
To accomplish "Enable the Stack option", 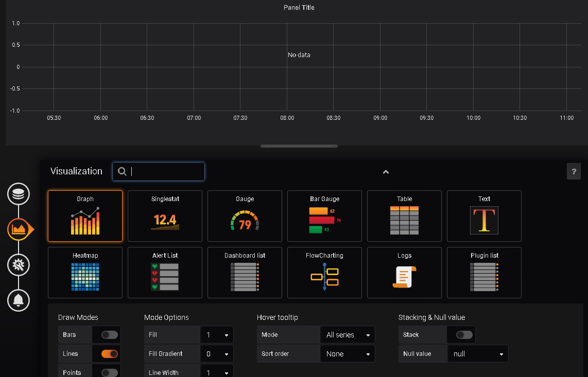I will [462, 335].
